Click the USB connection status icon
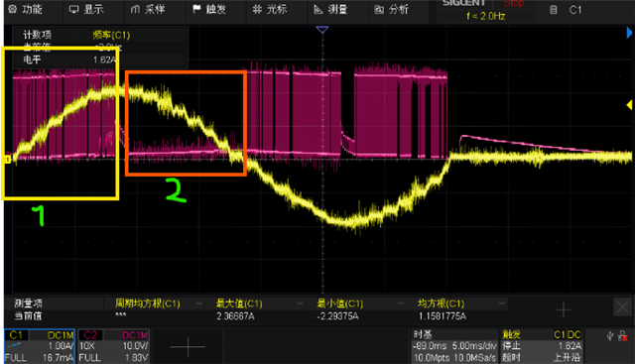Screen dimensions: 635x364 coord(610,336)
